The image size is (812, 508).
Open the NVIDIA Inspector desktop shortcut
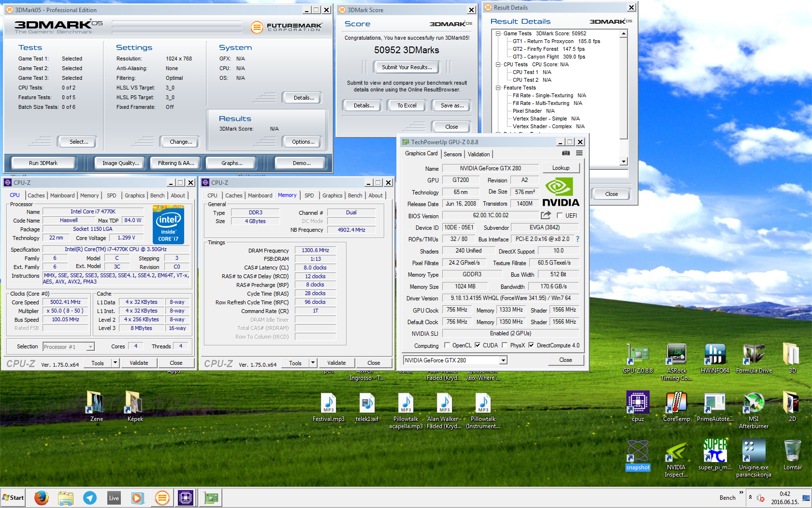[676, 458]
